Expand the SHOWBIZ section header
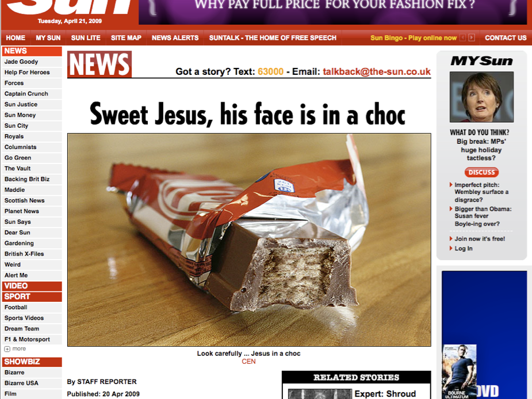The width and height of the screenshot is (532, 399). pos(32,362)
